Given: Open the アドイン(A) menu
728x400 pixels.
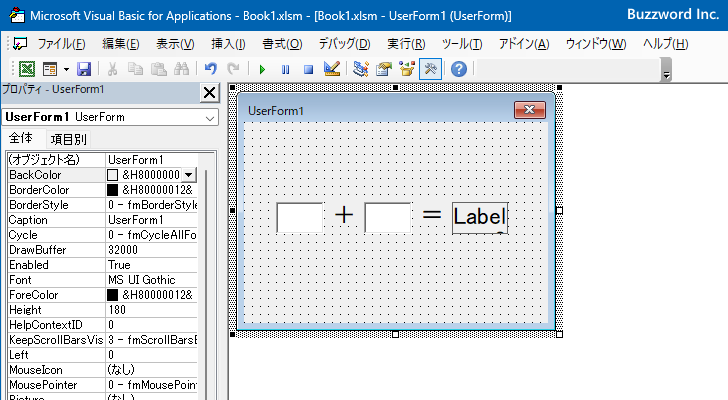Looking at the screenshot, I should point(524,44).
